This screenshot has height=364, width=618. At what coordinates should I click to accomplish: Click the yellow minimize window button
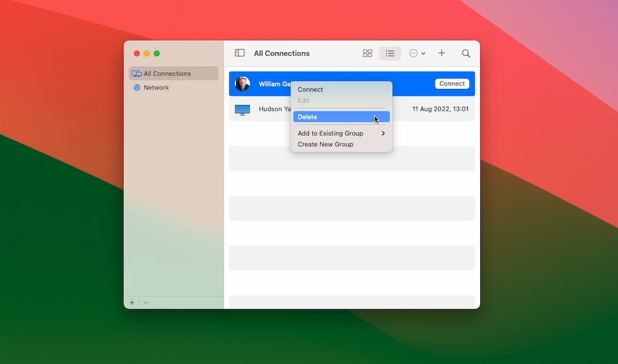pyautogui.click(x=147, y=54)
